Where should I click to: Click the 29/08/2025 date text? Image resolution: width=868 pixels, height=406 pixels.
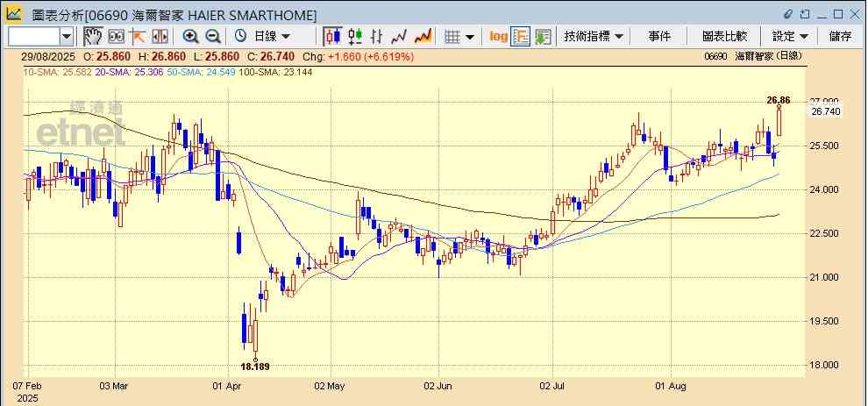click(48, 56)
